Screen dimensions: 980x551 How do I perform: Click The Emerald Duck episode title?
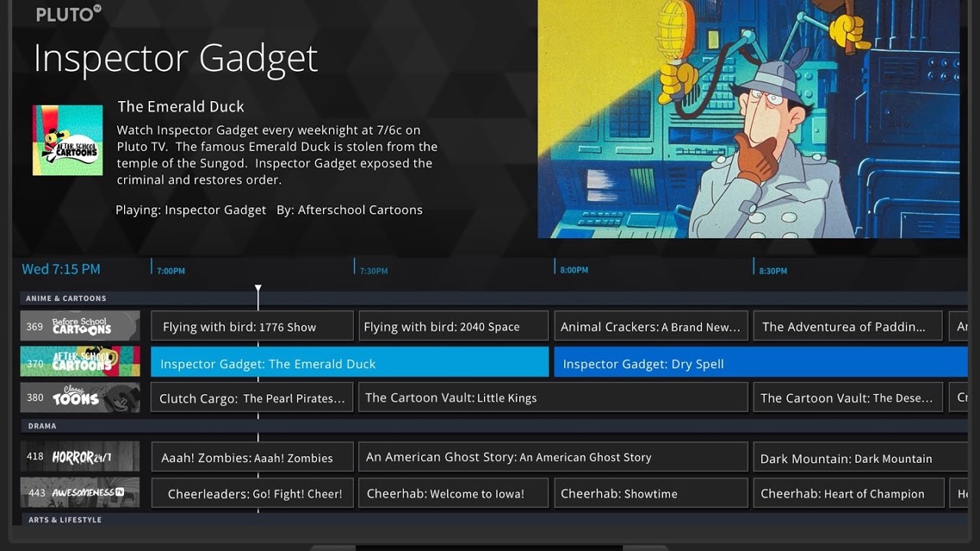(x=181, y=106)
